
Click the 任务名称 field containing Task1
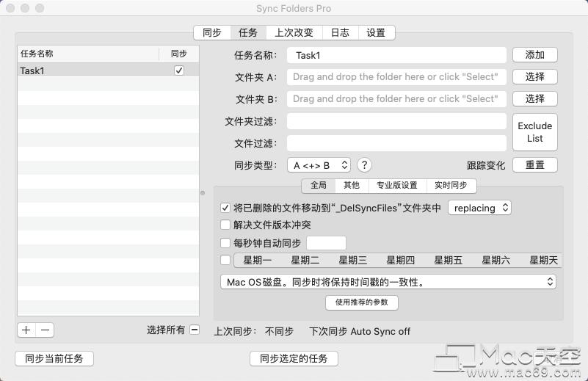396,55
